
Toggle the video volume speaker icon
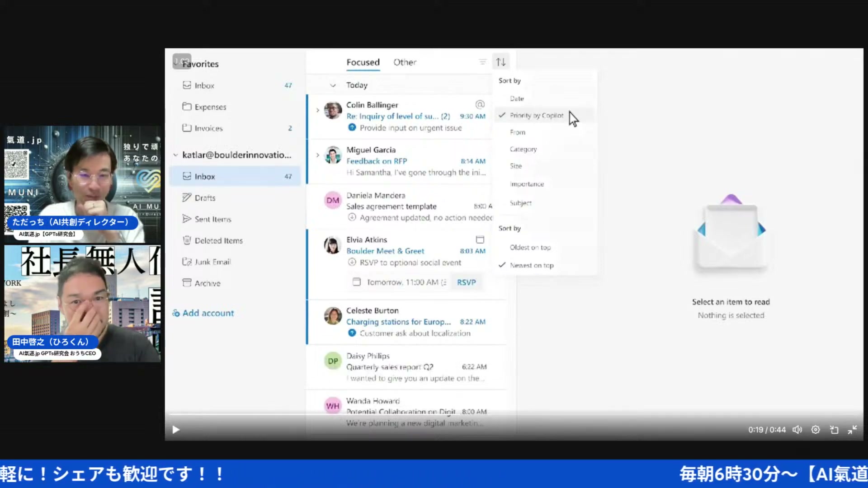[797, 430]
